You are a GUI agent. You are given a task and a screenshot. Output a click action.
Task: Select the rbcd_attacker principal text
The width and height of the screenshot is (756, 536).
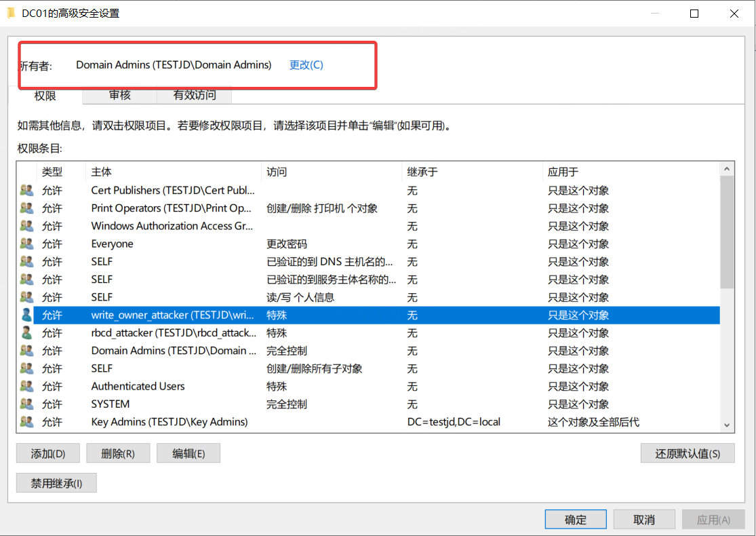coord(174,333)
